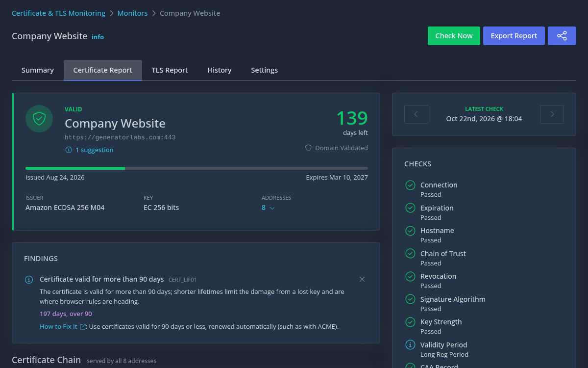
Task: Switch to the Summary tab
Action: coord(38,70)
